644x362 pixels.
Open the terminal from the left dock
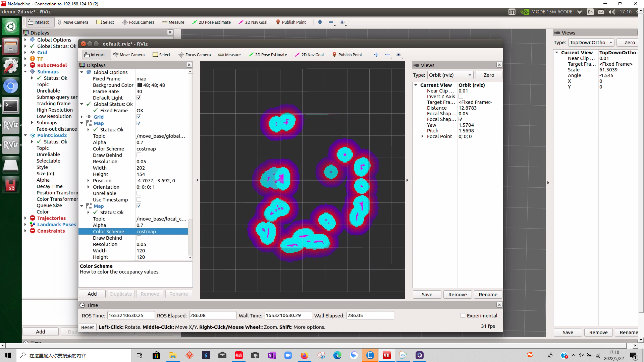click(x=11, y=106)
